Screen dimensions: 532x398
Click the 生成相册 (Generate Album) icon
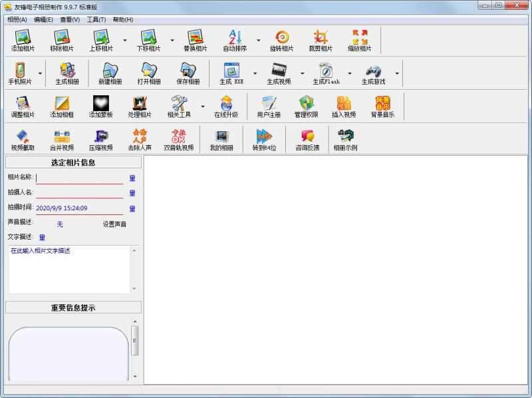pos(66,73)
